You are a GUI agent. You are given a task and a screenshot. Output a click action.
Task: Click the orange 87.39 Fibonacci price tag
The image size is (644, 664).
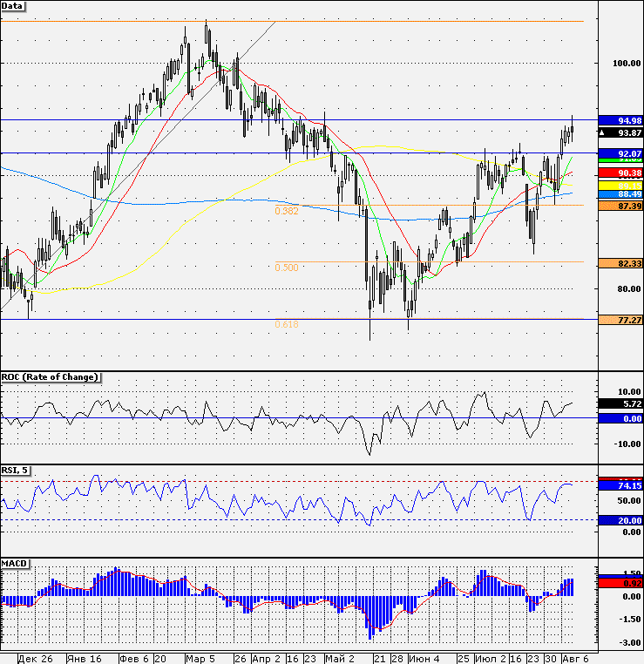point(621,206)
